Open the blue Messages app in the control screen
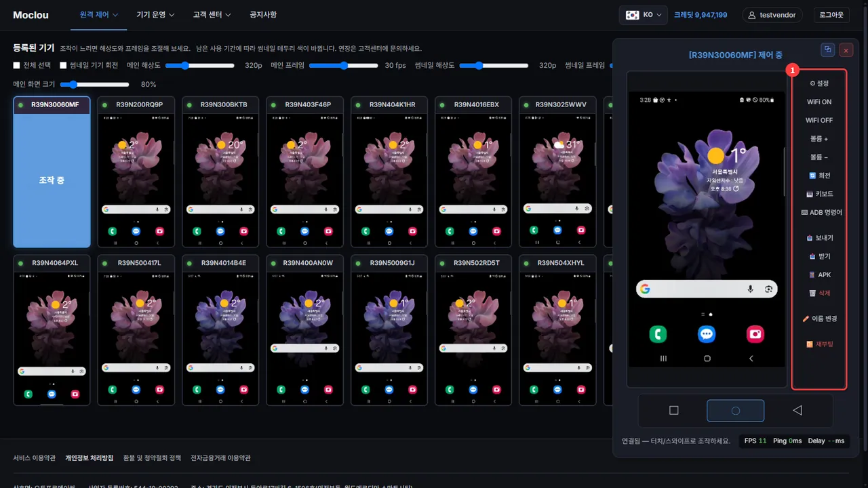This screenshot has width=868, height=488. [707, 334]
